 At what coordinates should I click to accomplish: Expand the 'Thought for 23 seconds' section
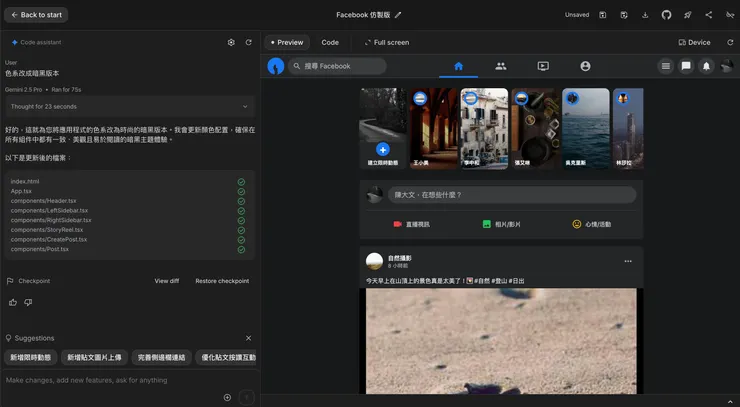[x=130, y=107]
